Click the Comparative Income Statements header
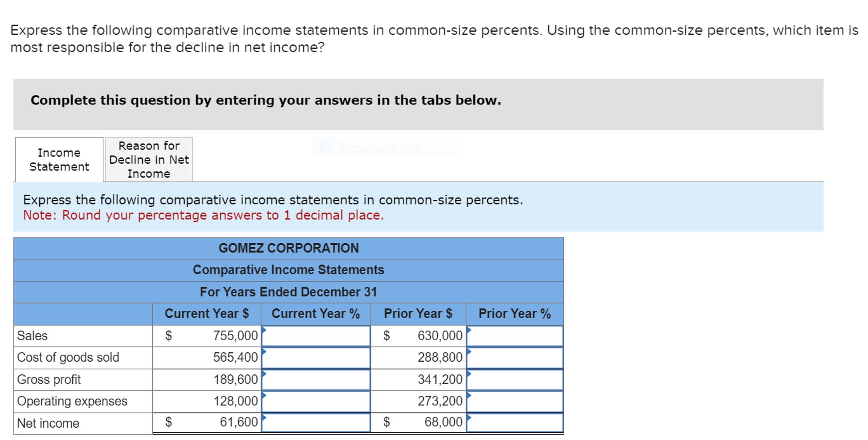Viewport: 868px width, 440px height. click(x=289, y=270)
